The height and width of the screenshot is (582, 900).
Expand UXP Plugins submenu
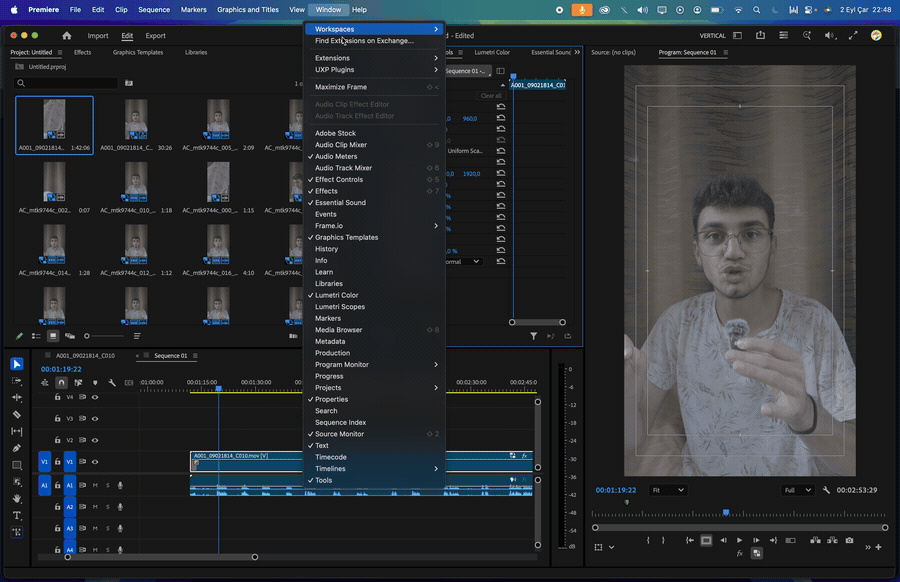pyautogui.click(x=374, y=69)
